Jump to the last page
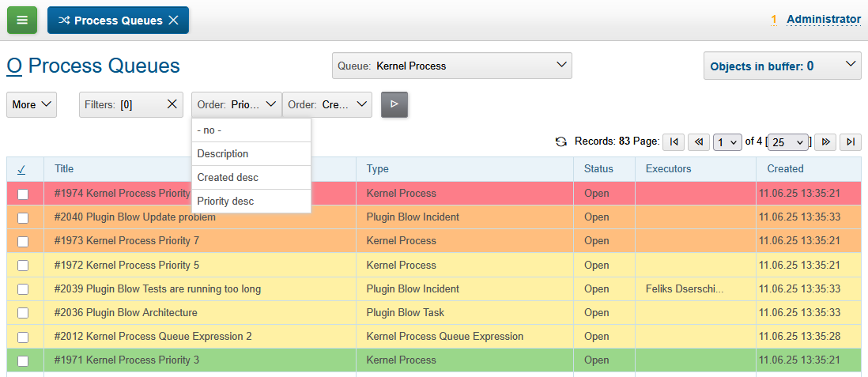This screenshot has width=868, height=377. pyautogui.click(x=851, y=141)
